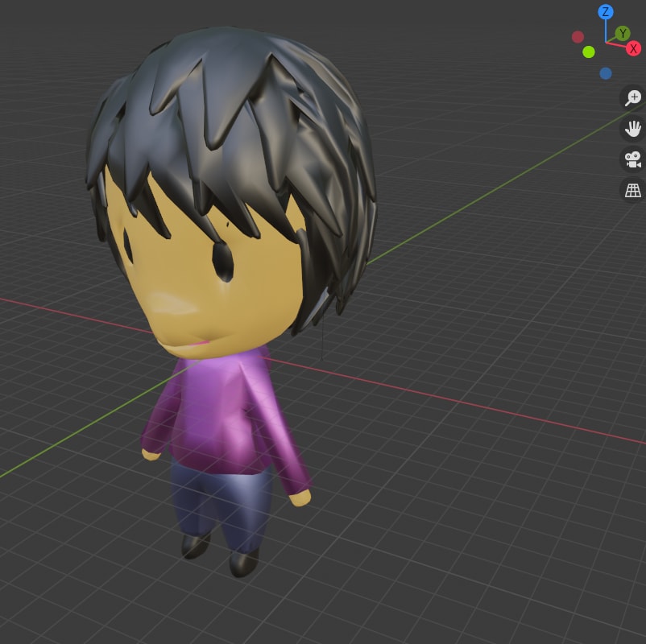Viewport: 646px width, 644px height.
Task: Switch perspective/orthographic with the grid icon
Action: (x=633, y=190)
